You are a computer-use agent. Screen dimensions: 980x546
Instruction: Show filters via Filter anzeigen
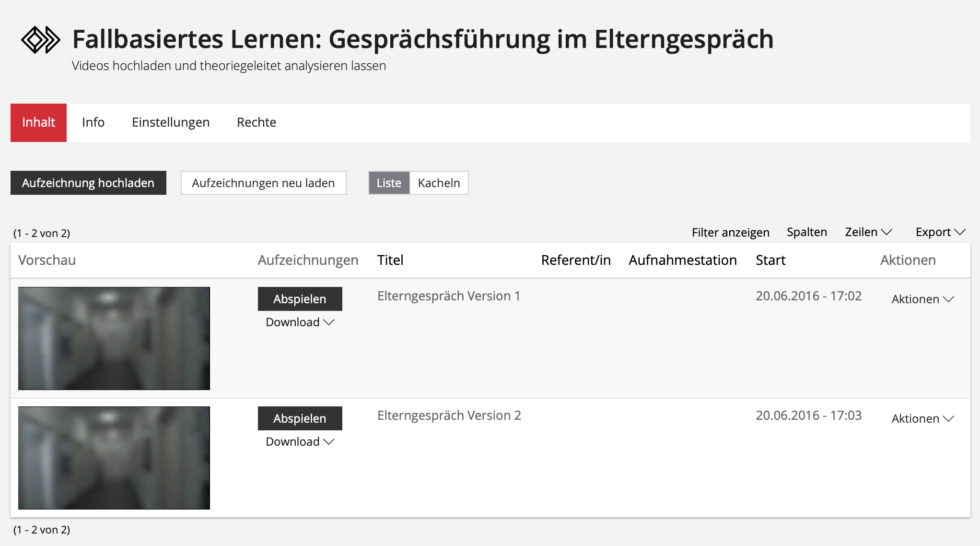730,232
